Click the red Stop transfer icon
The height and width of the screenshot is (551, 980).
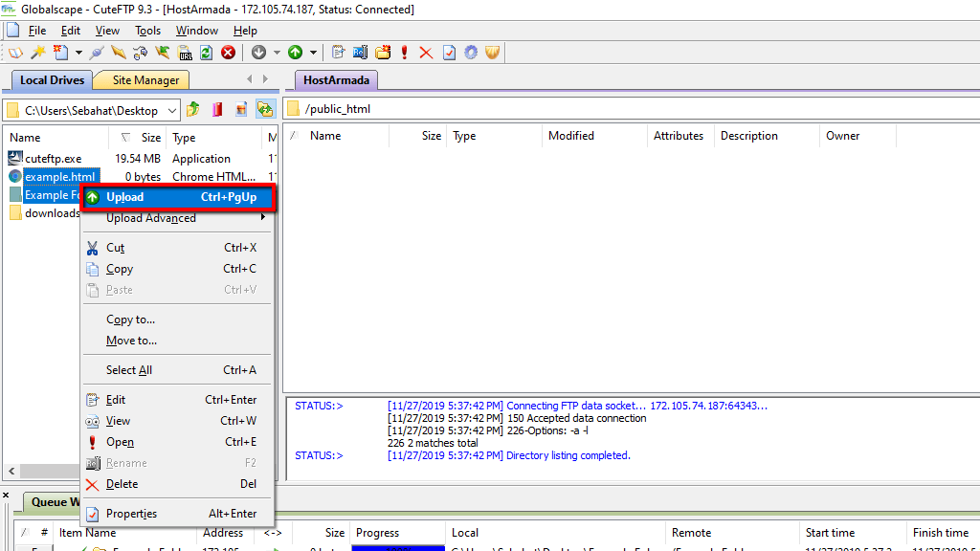[x=228, y=53]
